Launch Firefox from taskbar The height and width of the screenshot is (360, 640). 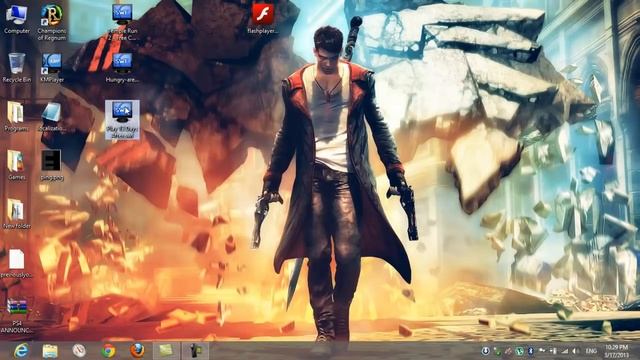pos(137,351)
